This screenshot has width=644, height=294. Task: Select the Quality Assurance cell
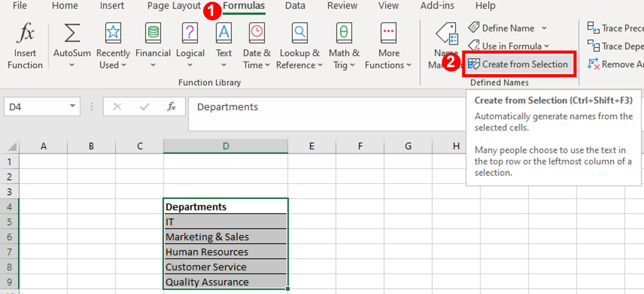225,282
